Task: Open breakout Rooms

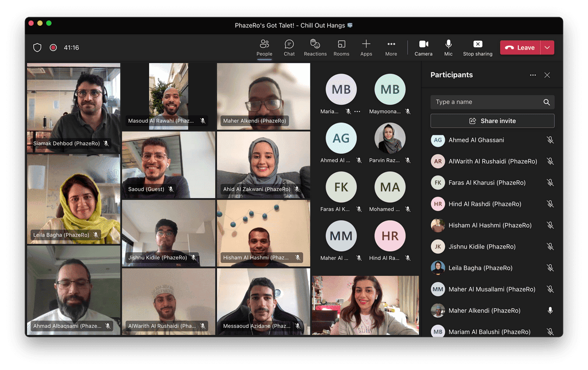Action: [x=341, y=47]
